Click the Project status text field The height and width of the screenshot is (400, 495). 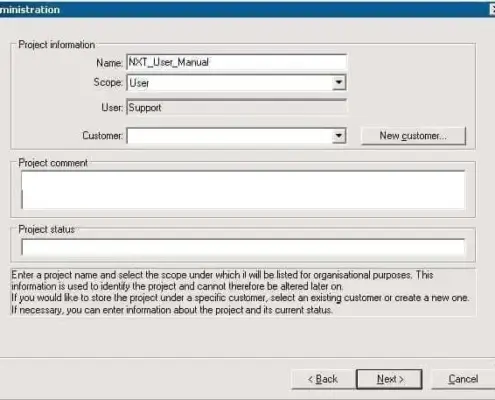click(243, 247)
